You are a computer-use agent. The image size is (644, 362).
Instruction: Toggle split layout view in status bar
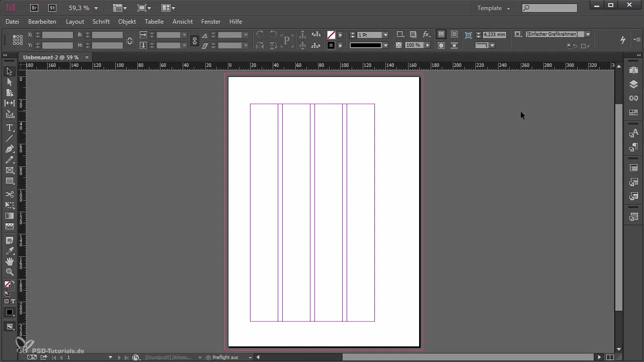(610, 357)
